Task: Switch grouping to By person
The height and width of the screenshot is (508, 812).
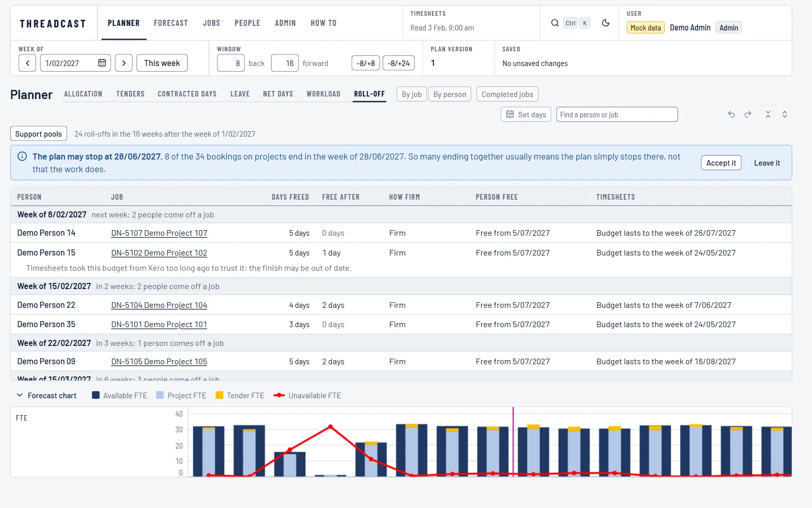Action: (x=450, y=94)
